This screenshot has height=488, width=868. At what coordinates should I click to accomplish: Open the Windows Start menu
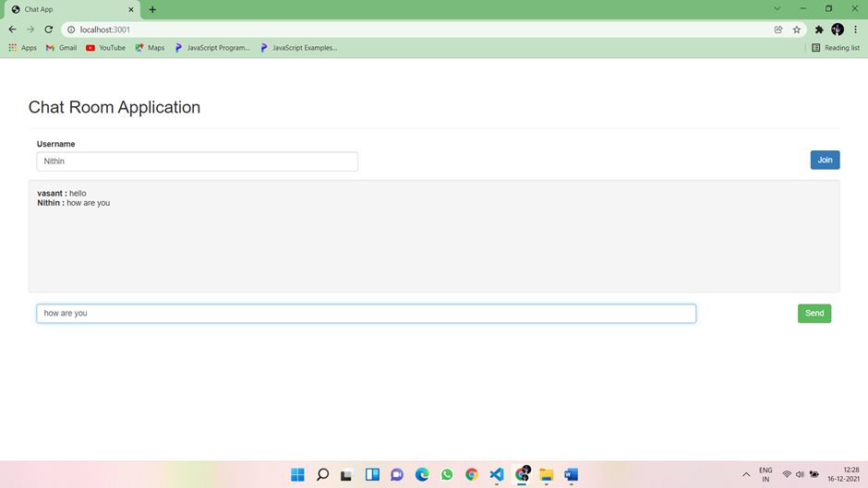pos(298,475)
